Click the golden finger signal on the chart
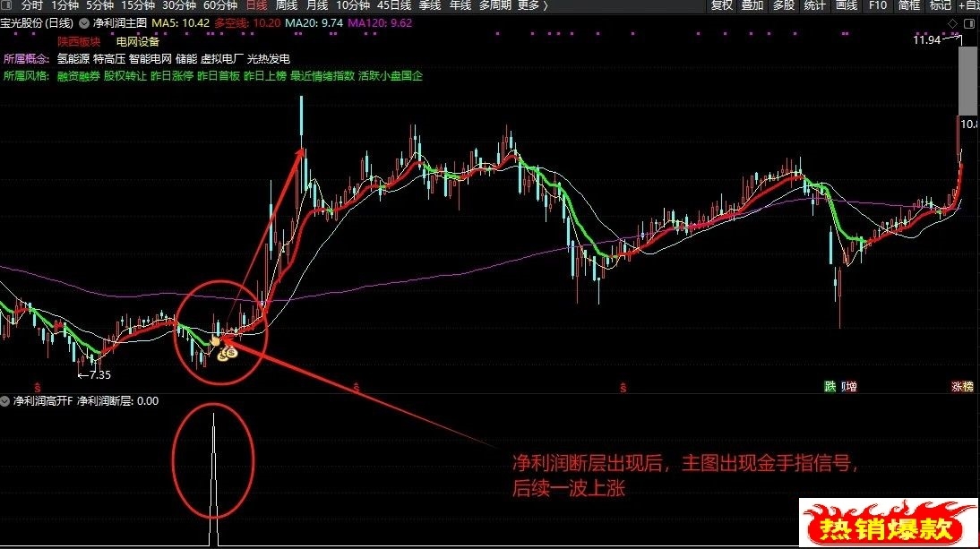The width and height of the screenshot is (980, 549). tap(216, 339)
